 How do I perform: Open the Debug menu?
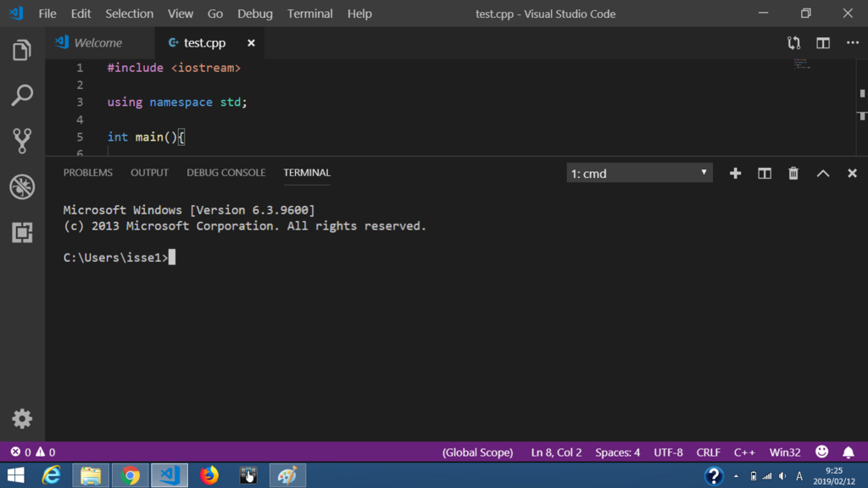tap(254, 14)
